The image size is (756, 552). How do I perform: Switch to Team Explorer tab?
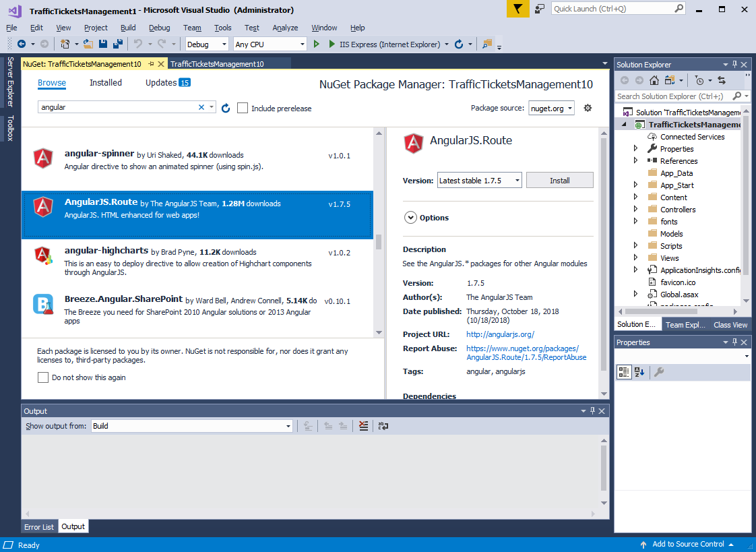click(x=685, y=324)
